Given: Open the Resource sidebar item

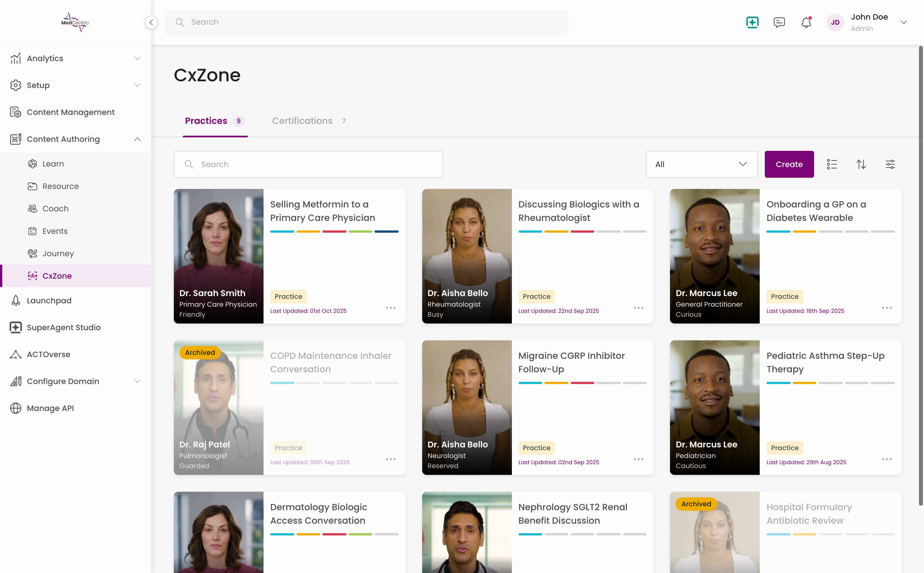Looking at the screenshot, I should (76, 186).
